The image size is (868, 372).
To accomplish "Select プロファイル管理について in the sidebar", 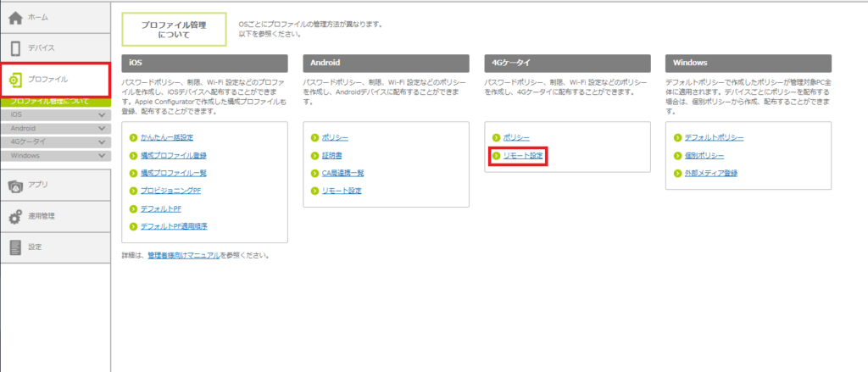I will [x=49, y=102].
